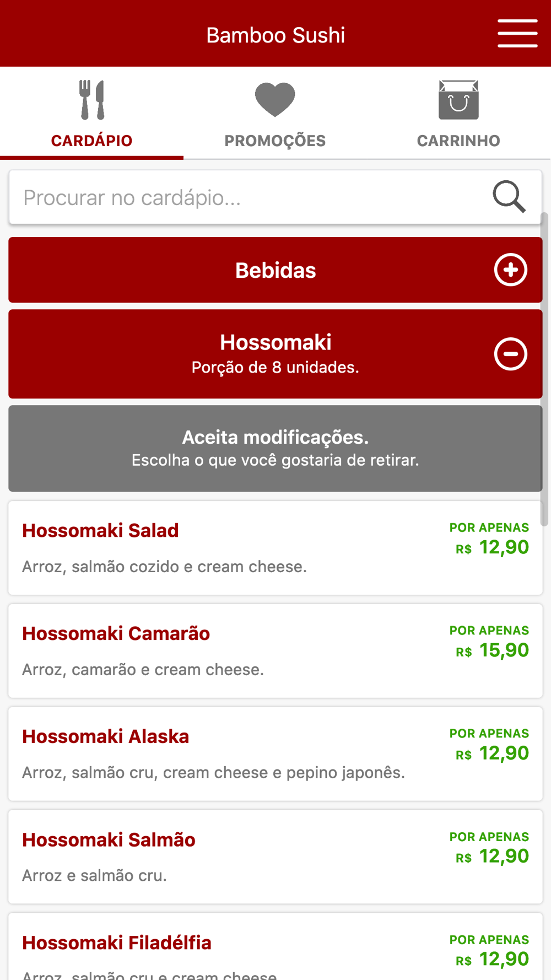Select the Hossomaki Filadélfia item
Image resolution: width=551 pixels, height=980 pixels.
[x=275, y=946]
